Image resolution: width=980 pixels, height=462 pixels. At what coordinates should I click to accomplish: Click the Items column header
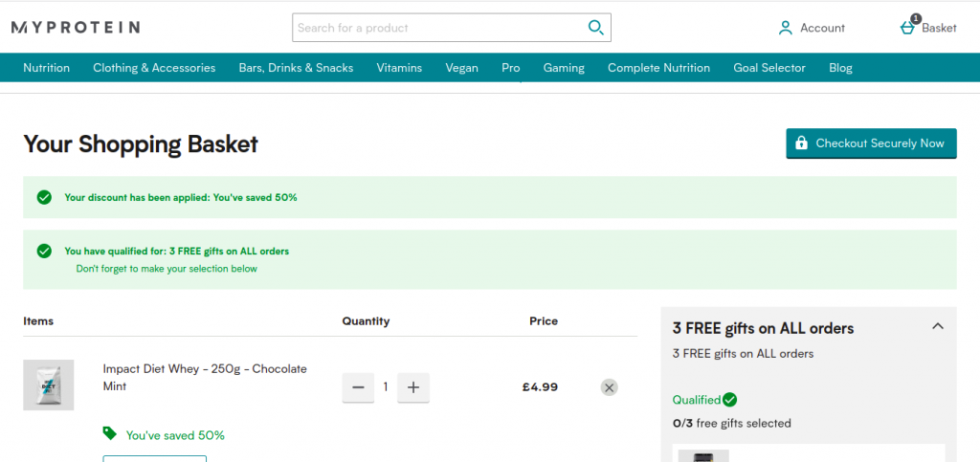tap(38, 321)
